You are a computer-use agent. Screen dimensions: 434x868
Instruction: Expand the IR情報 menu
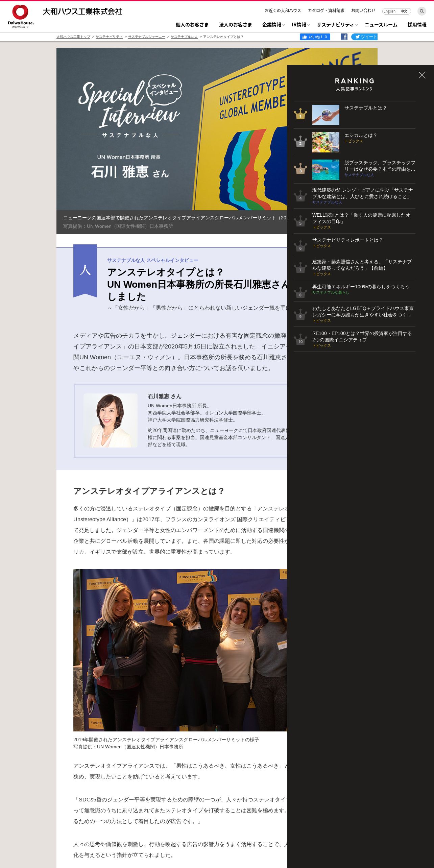coord(300,25)
